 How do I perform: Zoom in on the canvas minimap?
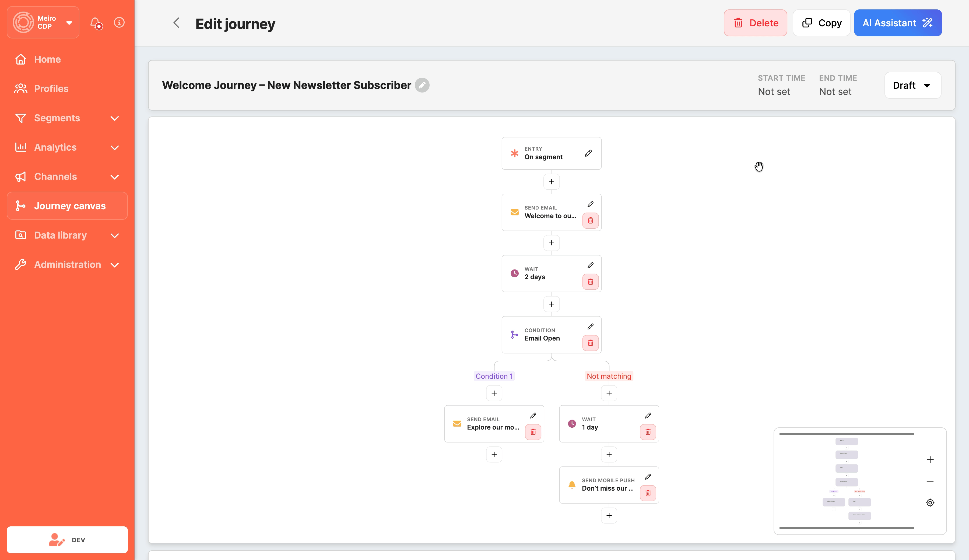click(x=930, y=460)
